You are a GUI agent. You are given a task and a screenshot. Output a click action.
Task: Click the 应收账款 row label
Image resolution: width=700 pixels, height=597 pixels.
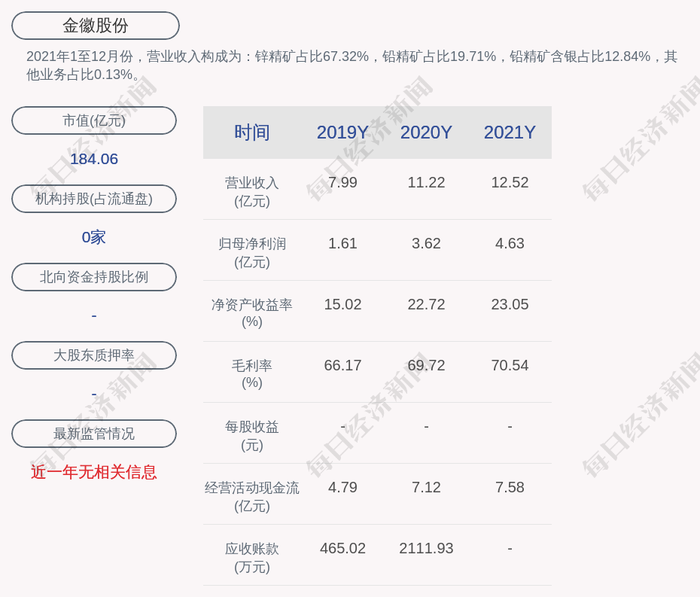pos(252,557)
